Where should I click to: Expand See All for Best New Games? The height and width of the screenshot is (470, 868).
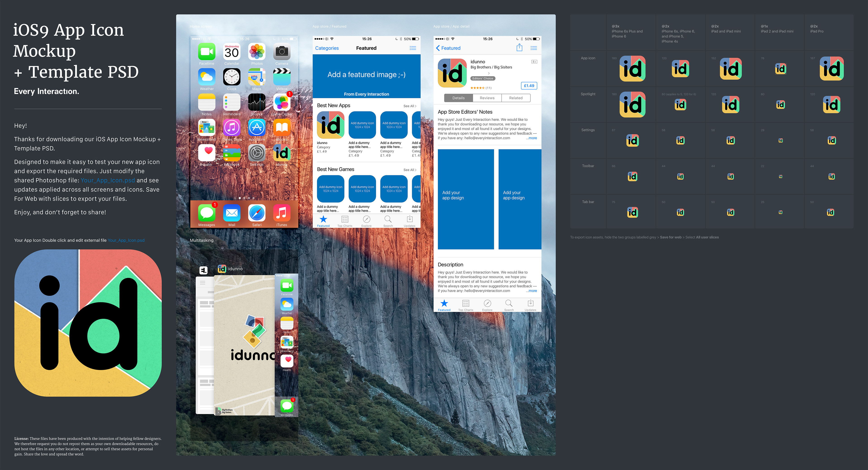coord(410,170)
